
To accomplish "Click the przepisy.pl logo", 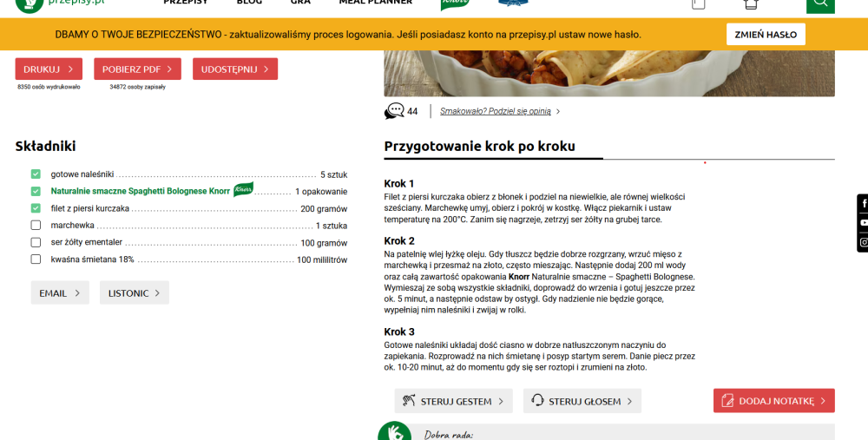I will 60,4.
